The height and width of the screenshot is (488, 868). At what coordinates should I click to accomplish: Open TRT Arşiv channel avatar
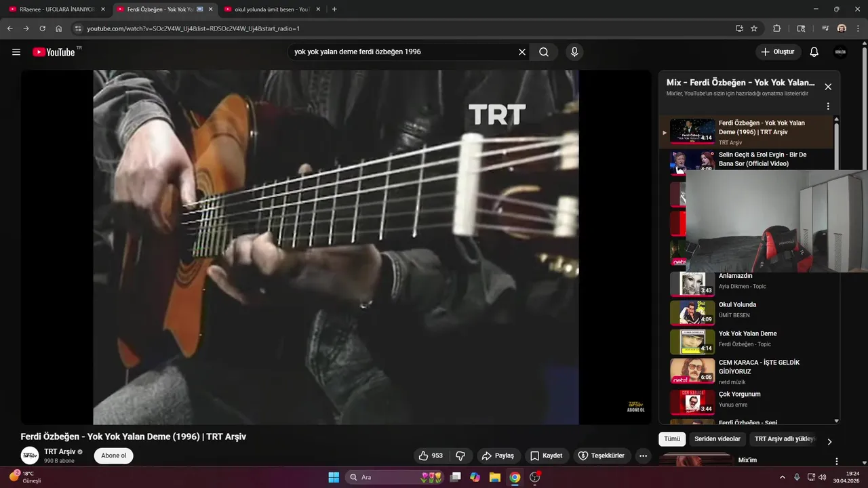tap(30, 455)
